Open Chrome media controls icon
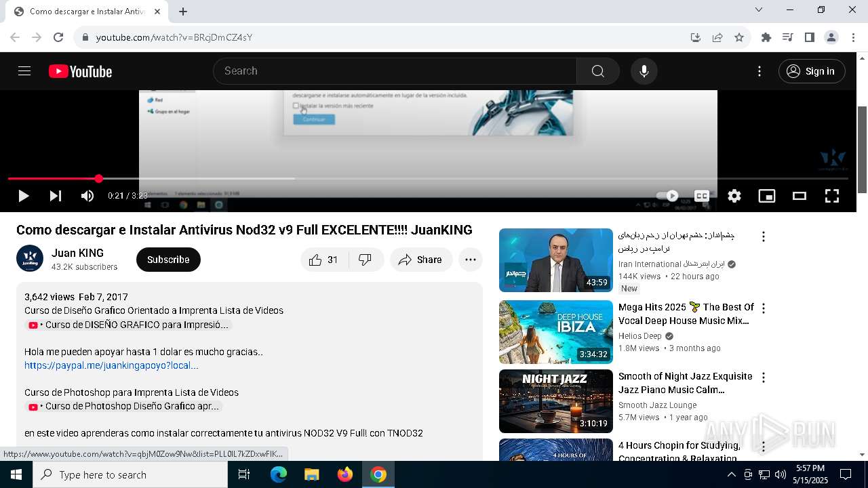868x488 pixels. coord(788,37)
